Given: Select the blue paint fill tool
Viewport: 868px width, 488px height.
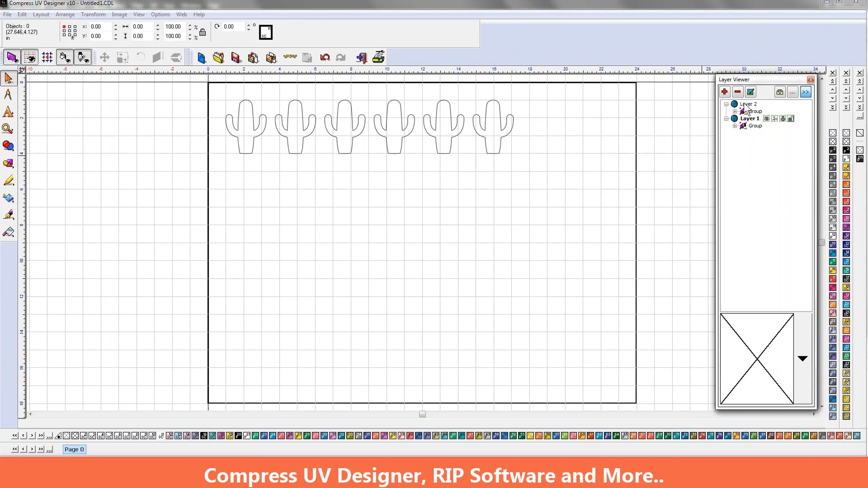Looking at the screenshot, I should [x=8, y=198].
